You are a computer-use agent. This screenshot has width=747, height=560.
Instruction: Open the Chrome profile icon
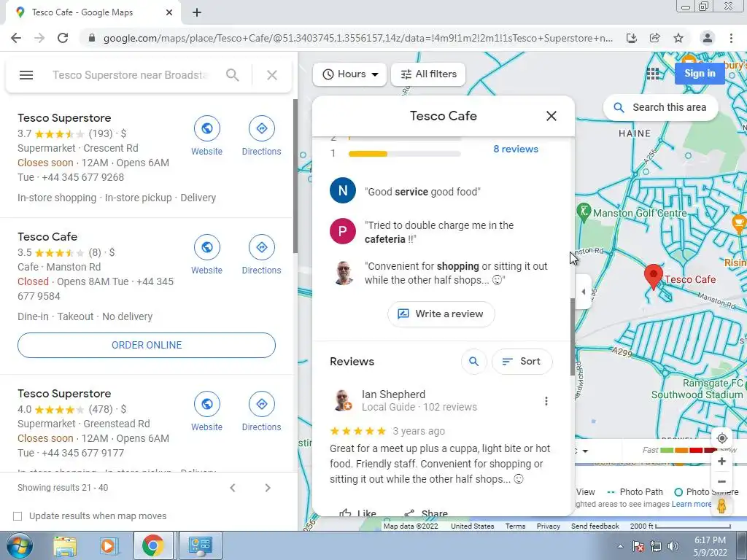(x=707, y=38)
